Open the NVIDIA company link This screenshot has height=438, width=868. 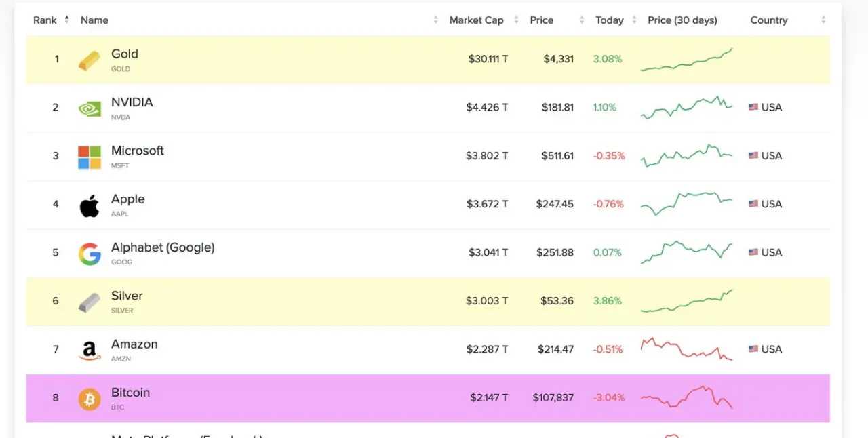(x=132, y=102)
